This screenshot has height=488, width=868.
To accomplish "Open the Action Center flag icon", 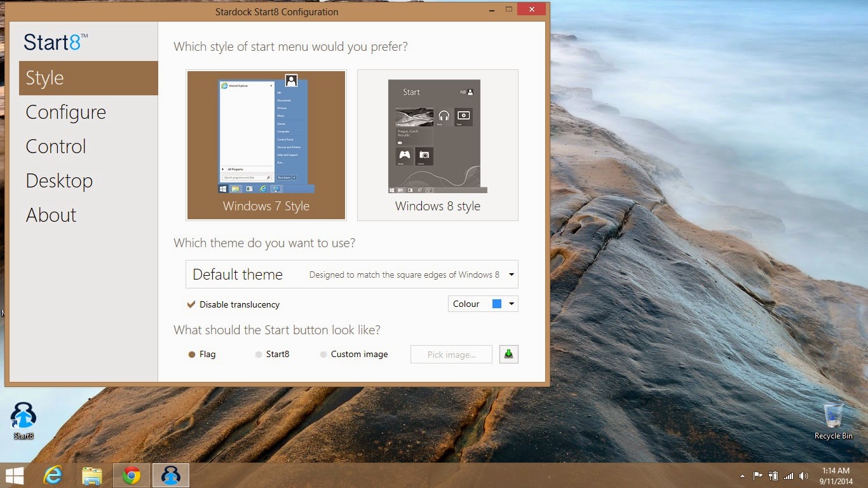I will tap(757, 475).
